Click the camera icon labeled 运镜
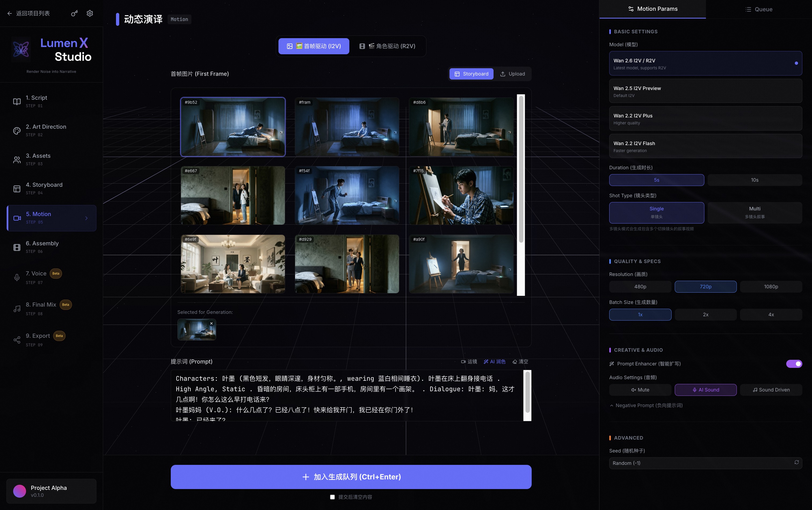Viewport: 812px width, 510px height. (x=463, y=362)
